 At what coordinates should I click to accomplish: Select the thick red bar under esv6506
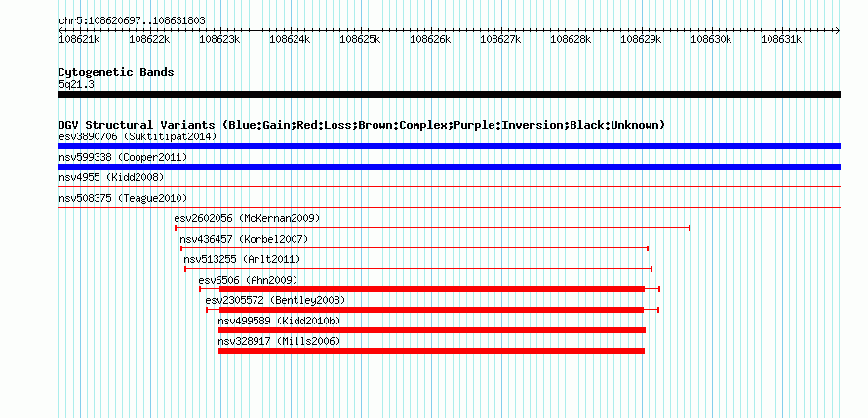[432, 289]
